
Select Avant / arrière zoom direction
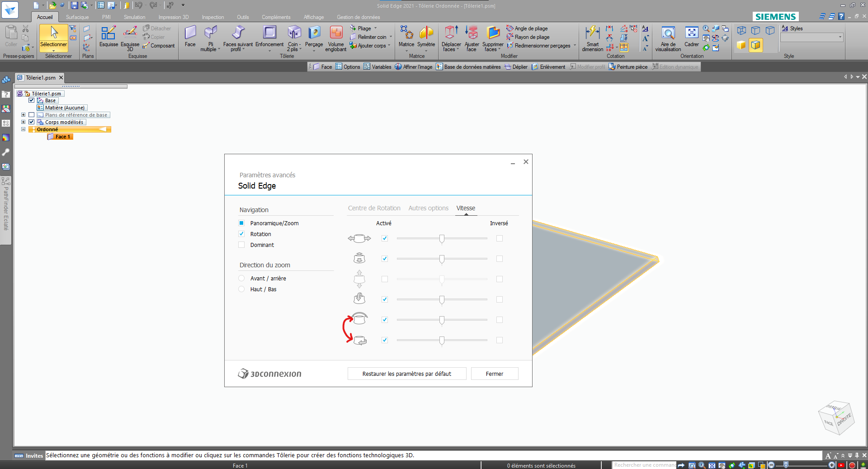[x=241, y=278]
